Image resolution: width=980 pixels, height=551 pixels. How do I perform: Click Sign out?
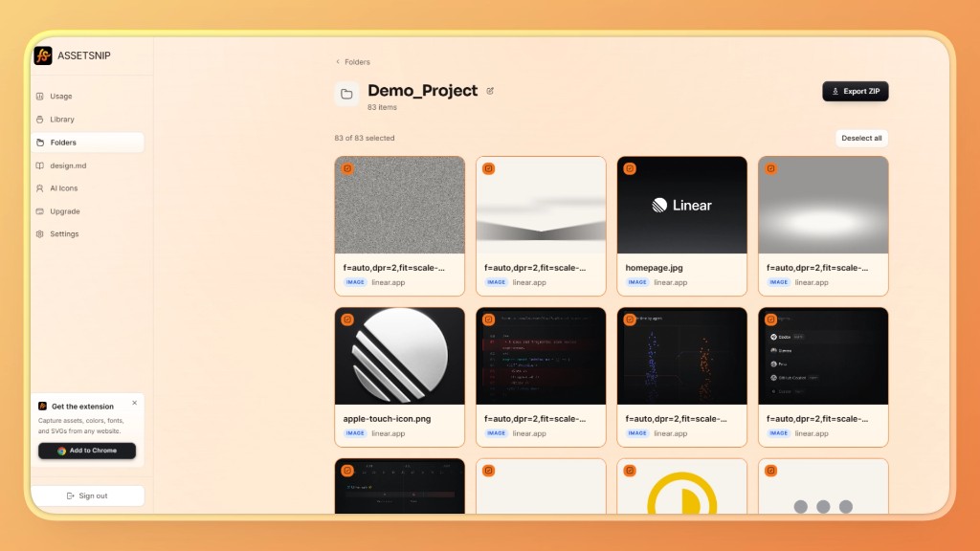pos(87,496)
